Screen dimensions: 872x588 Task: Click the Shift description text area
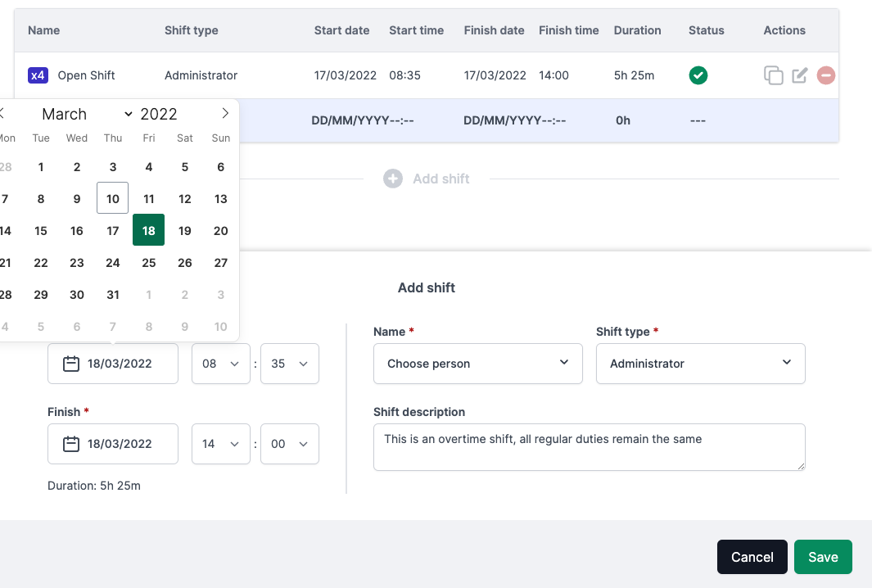tap(589, 447)
